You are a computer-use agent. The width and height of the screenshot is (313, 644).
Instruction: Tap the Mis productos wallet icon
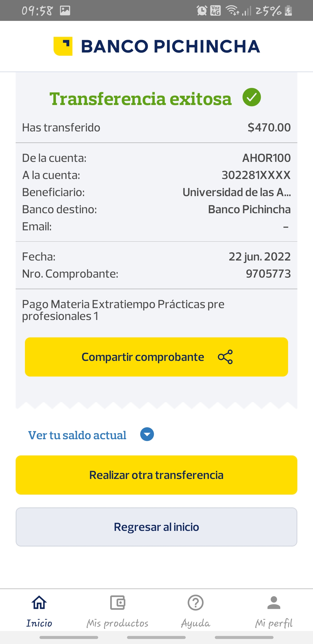click(117, 603)
